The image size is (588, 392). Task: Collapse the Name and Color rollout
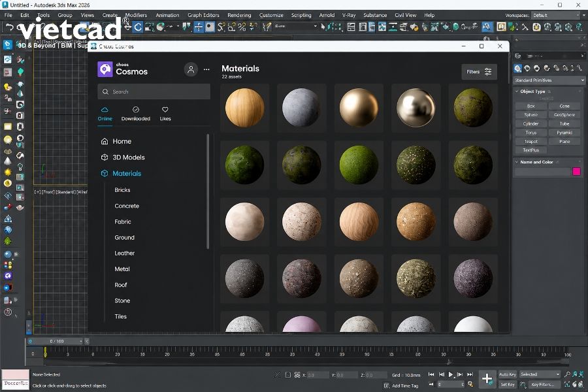click(536, 162)
